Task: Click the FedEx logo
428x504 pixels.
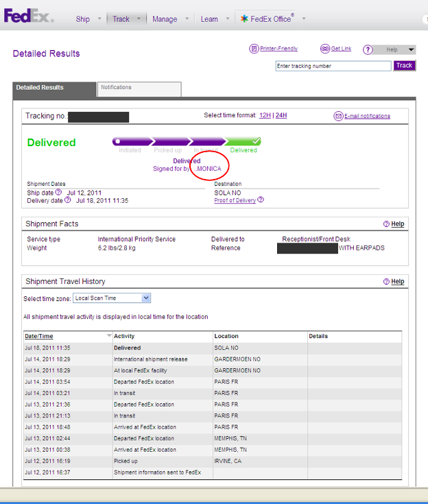Action: click(x=29, y=16)
